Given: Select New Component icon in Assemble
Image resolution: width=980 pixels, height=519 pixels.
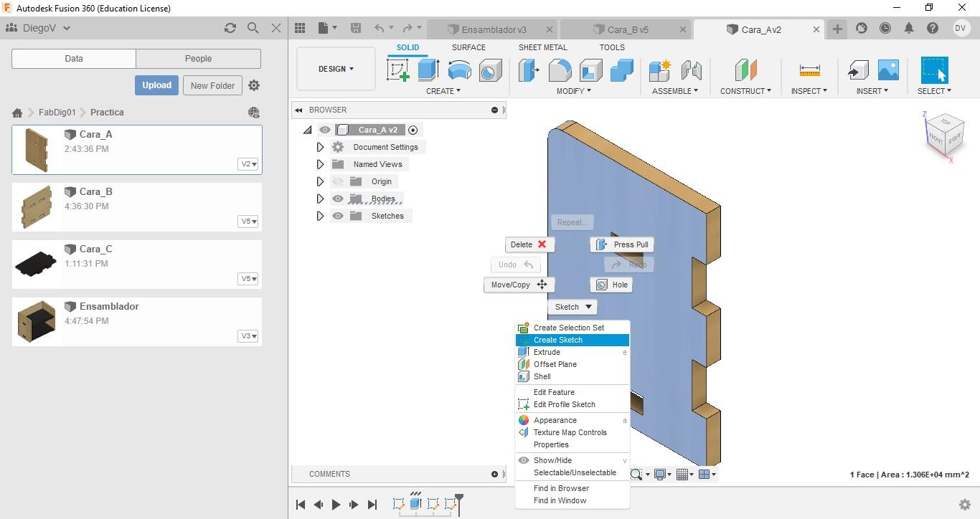Looking at the screenshot, I should pyautogui.click(x=659, y=70).
